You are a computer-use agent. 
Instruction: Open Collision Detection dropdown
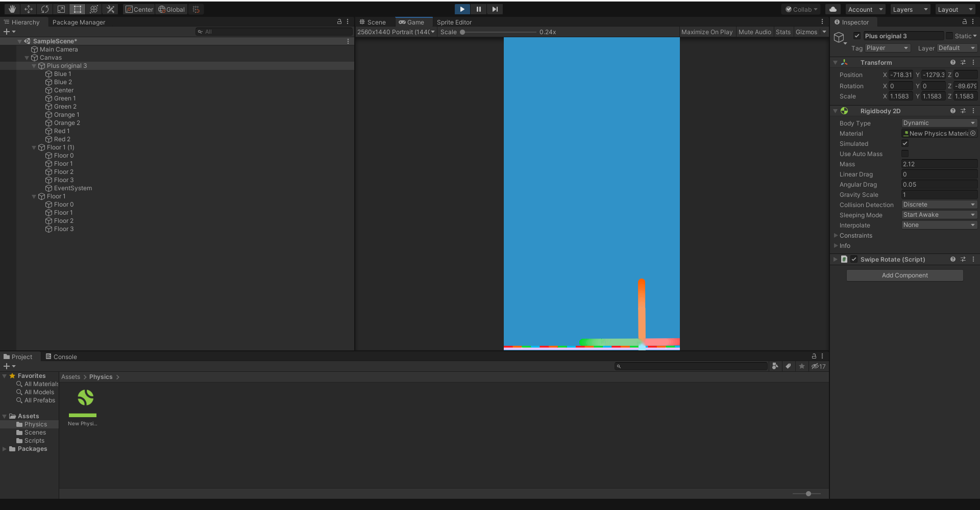[x=939, y=205]
